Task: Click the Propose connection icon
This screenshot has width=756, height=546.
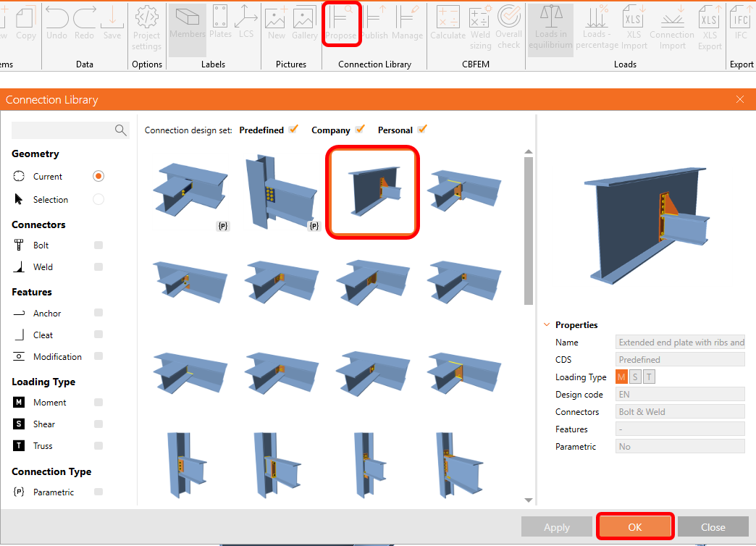Action: coord(341,23)
